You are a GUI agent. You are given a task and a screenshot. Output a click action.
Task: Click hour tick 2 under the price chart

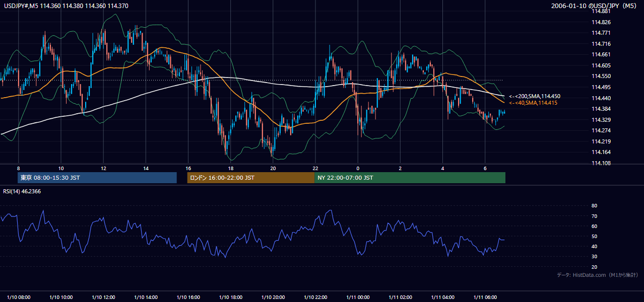pos(400,168)
